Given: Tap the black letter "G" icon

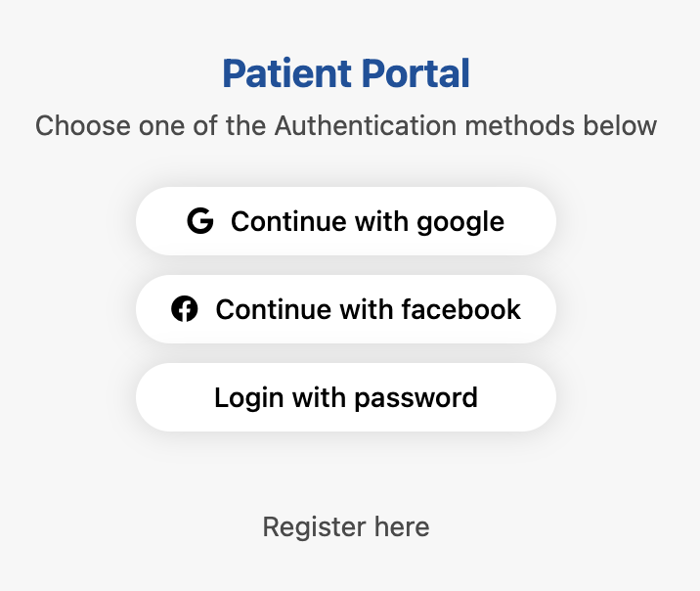Looking at the screenshot, I should (x=199, y=221).
